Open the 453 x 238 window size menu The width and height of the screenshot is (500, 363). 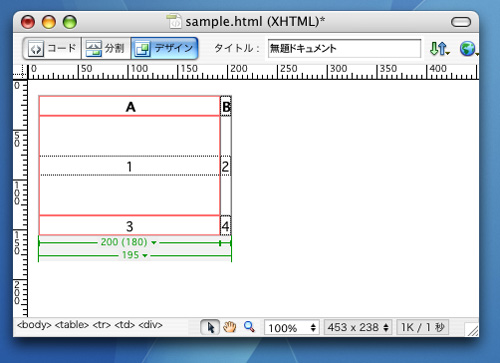pos(358,327)
